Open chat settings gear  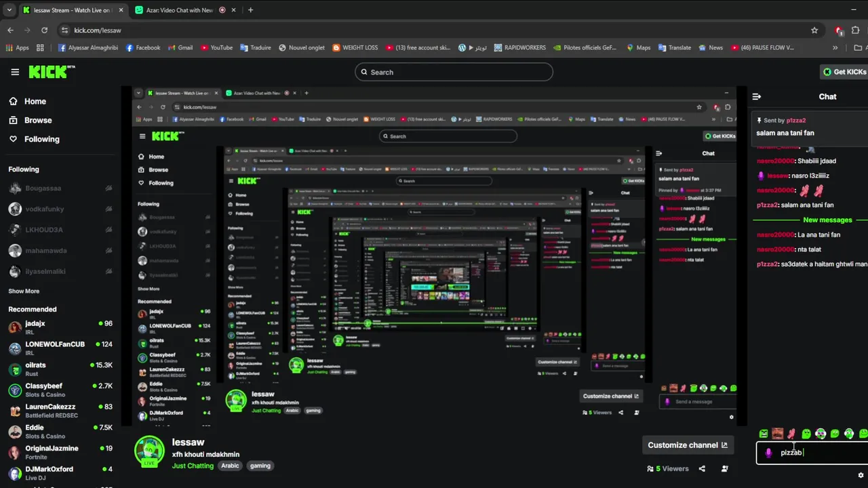[x=861, y=475]
